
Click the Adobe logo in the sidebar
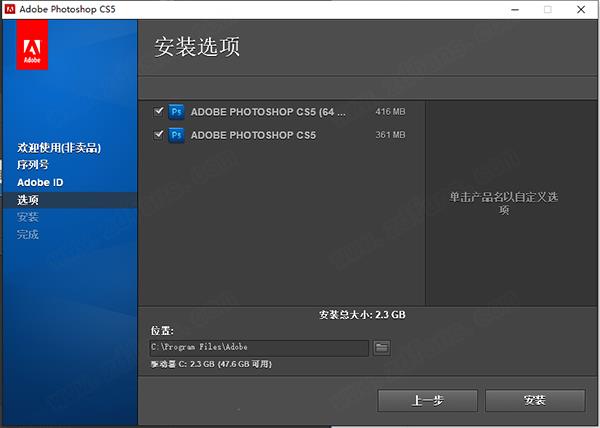pos(32,45)
